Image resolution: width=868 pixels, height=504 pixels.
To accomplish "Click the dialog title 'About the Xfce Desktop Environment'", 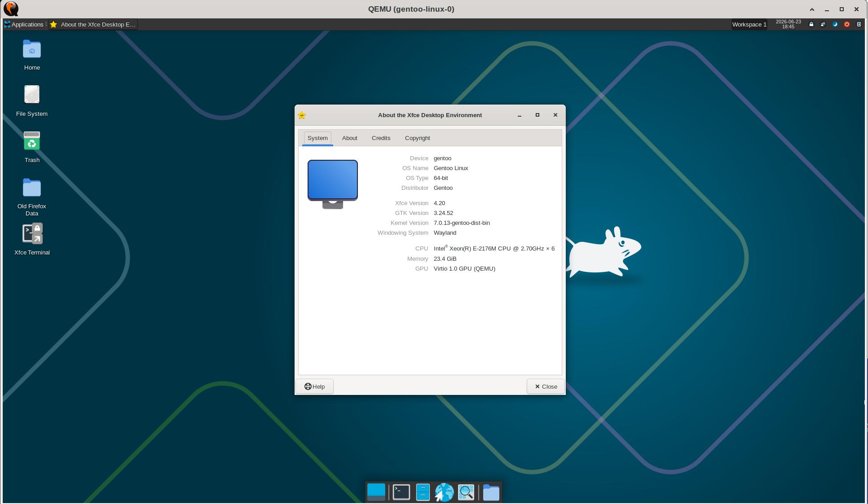I will [430, 115].
